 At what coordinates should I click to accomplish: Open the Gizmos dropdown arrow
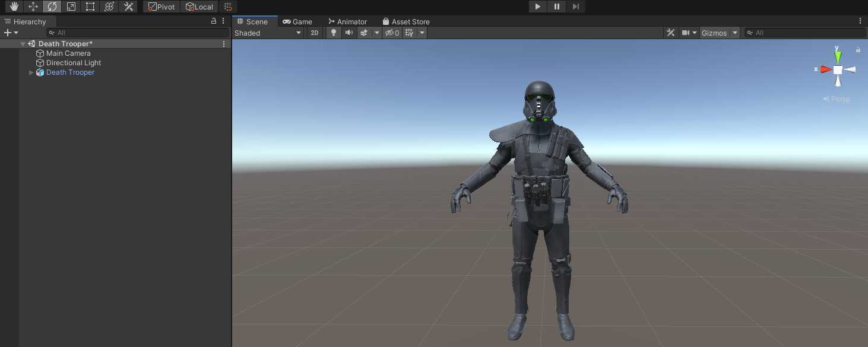click(735, 33)
